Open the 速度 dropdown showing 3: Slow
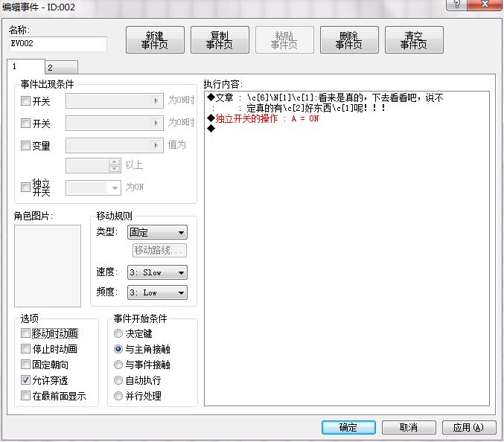This screenshot has height=442, width=504. tap(157, 272)
